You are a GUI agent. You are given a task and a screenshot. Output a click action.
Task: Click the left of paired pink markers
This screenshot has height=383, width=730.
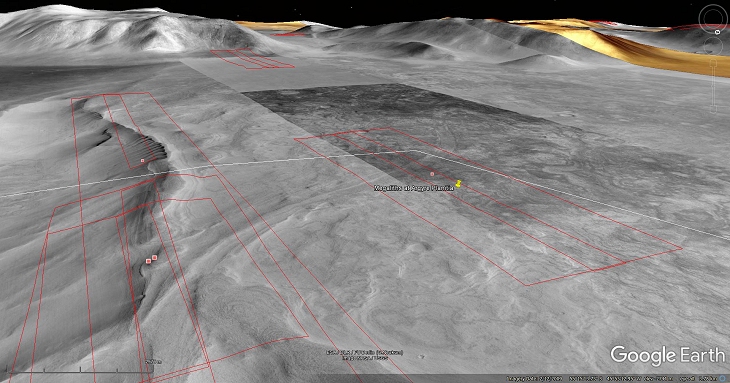click(149, 261)
